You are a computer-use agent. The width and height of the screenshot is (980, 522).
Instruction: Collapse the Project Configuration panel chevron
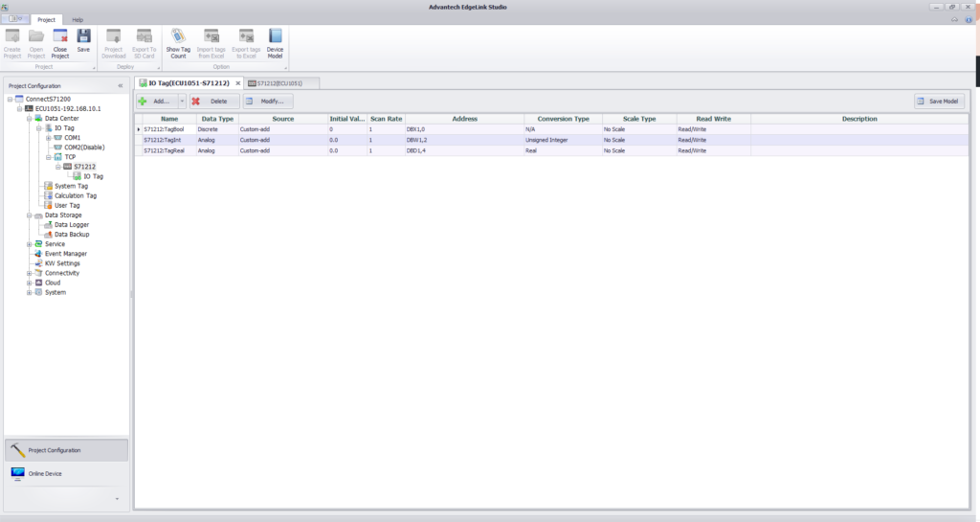pyautogui.click(x=121, y=85)
